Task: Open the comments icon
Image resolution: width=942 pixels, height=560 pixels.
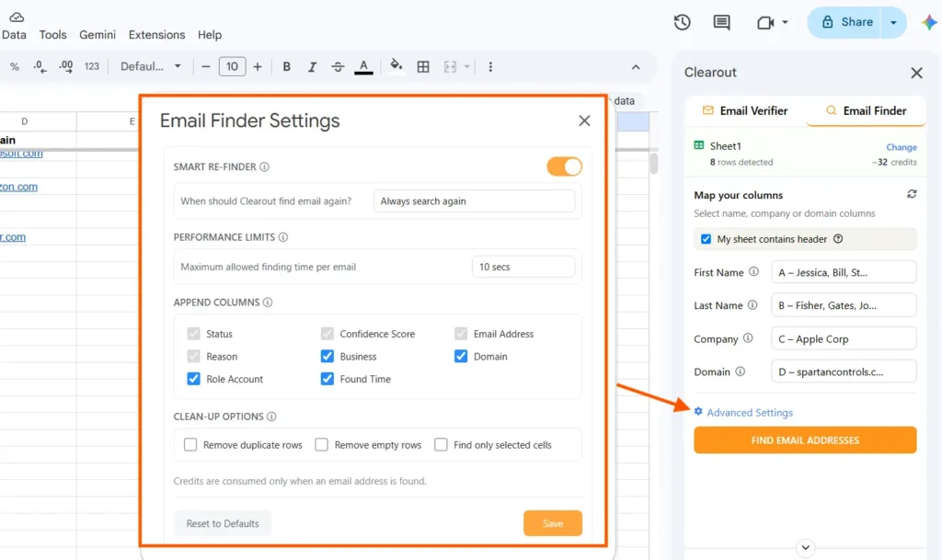Action: (x=721, y=23)
